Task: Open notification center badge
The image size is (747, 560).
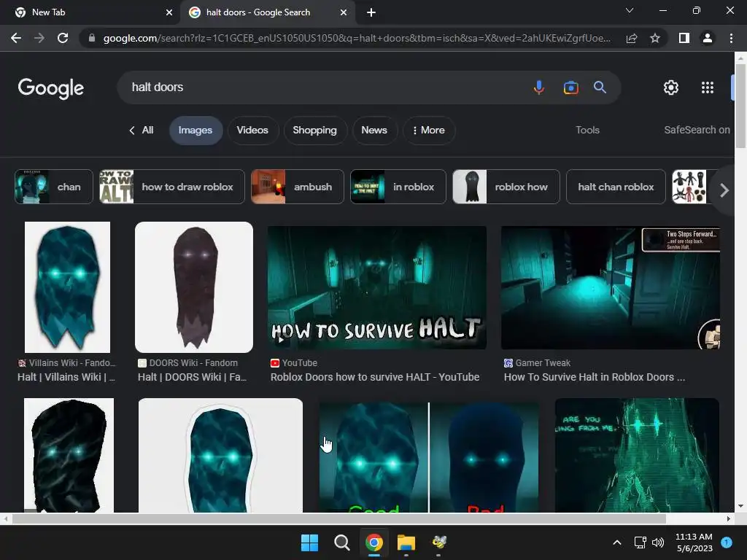Action: [727, 542]
